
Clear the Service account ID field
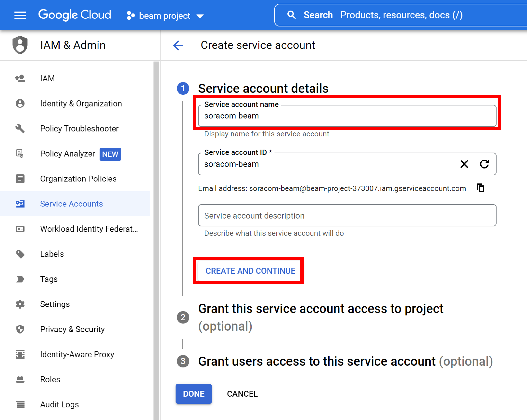[x=464, y=164]
